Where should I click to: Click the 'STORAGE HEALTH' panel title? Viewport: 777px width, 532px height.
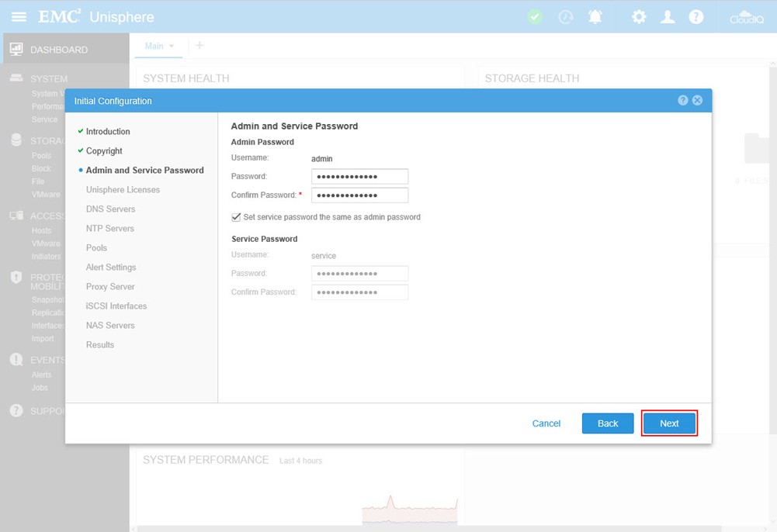(x=532, y=78)
